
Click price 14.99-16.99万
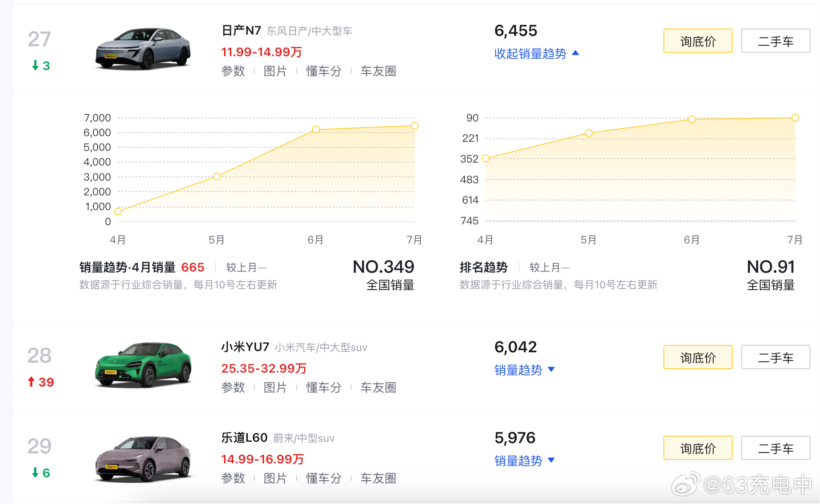pos(263,459)
